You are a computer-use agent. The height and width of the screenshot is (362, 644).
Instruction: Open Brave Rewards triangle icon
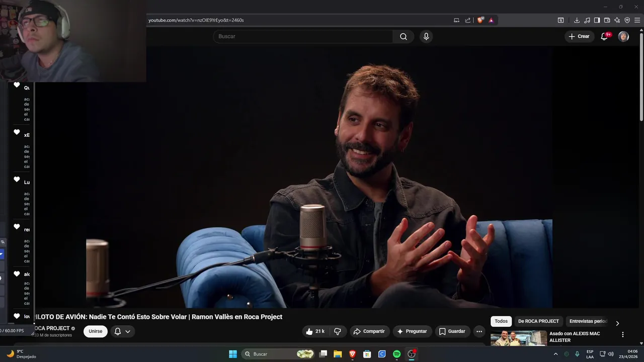click(x=491, y=20)
